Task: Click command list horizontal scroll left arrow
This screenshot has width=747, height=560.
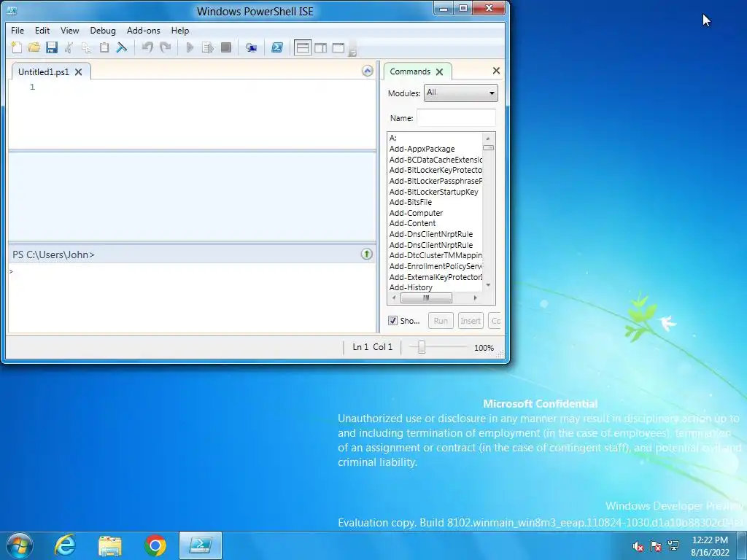Action: 393,298
